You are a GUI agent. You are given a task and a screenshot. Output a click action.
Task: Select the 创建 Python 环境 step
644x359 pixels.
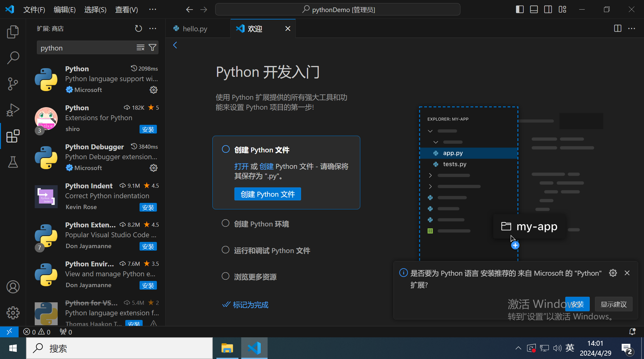[261, 224]
